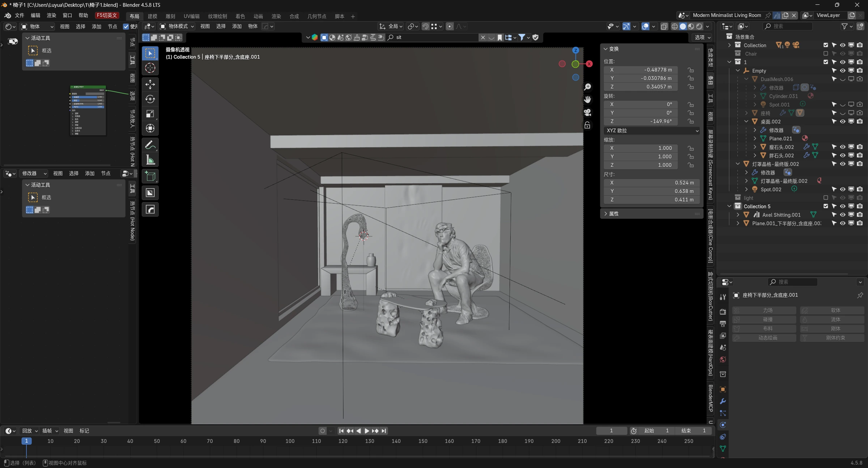Screen dimensions: 868x468
Task: Pick the Add Cube tool
Action: pyautogui.click(x=150, y=176)
